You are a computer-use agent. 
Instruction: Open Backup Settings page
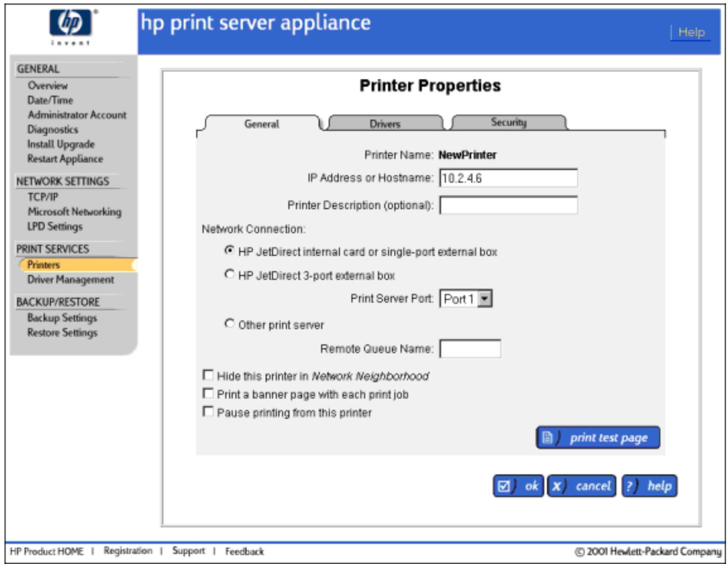(63, 318)
